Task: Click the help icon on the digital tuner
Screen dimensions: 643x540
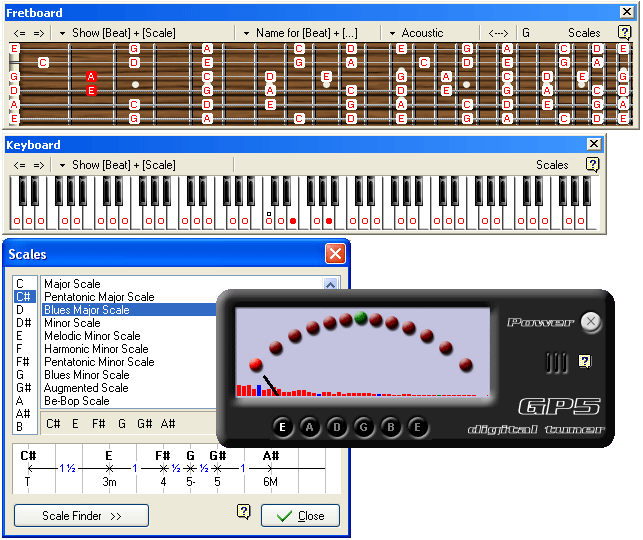Action: click(585, 361)
